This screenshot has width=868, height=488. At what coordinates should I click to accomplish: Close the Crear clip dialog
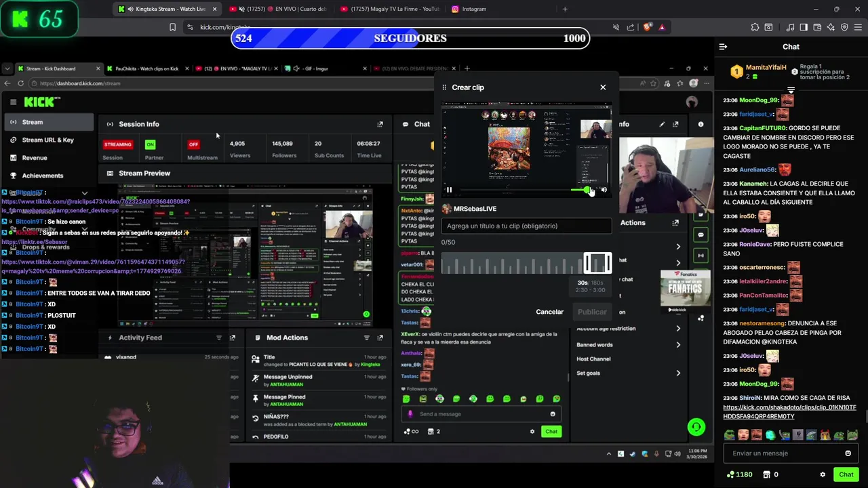pos(603,87)
